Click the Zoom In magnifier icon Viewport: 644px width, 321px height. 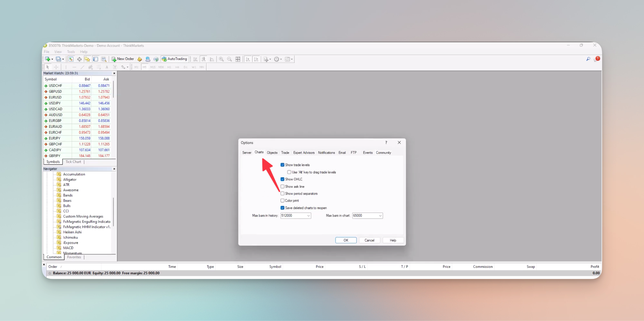pos(221,59)
